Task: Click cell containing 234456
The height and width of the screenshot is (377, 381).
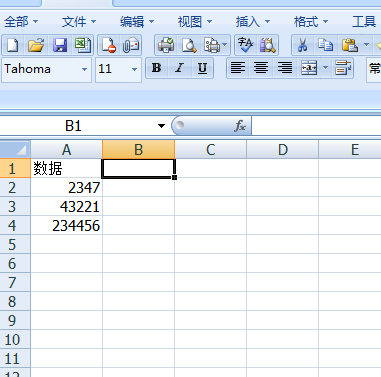Action: [x=66, y=225]
